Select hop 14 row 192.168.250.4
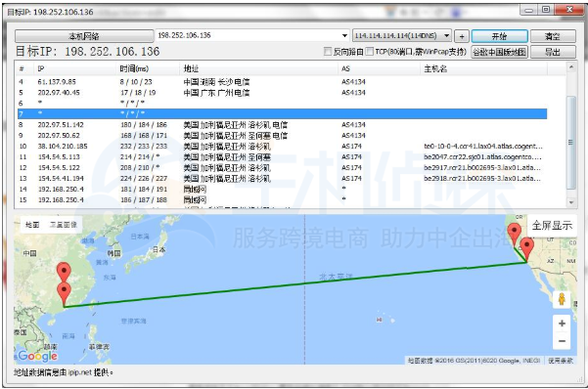The image size is (588, 389). [282, 190]
